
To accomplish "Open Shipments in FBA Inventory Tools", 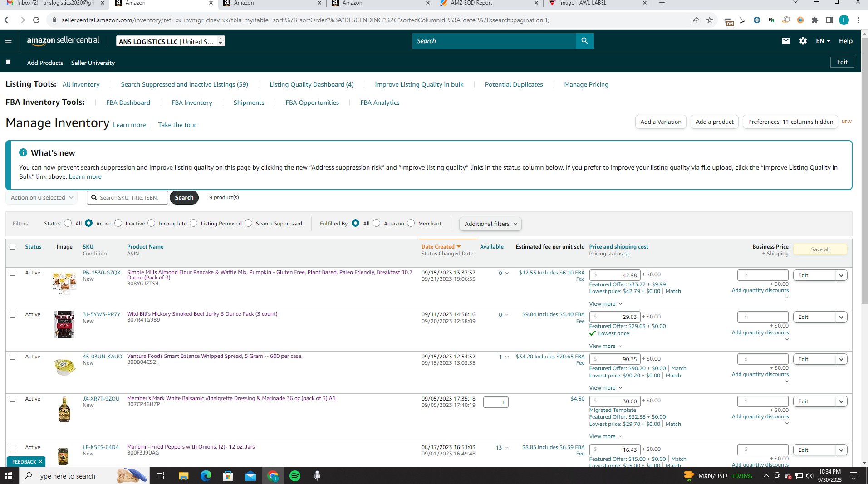I will [249, 103].
